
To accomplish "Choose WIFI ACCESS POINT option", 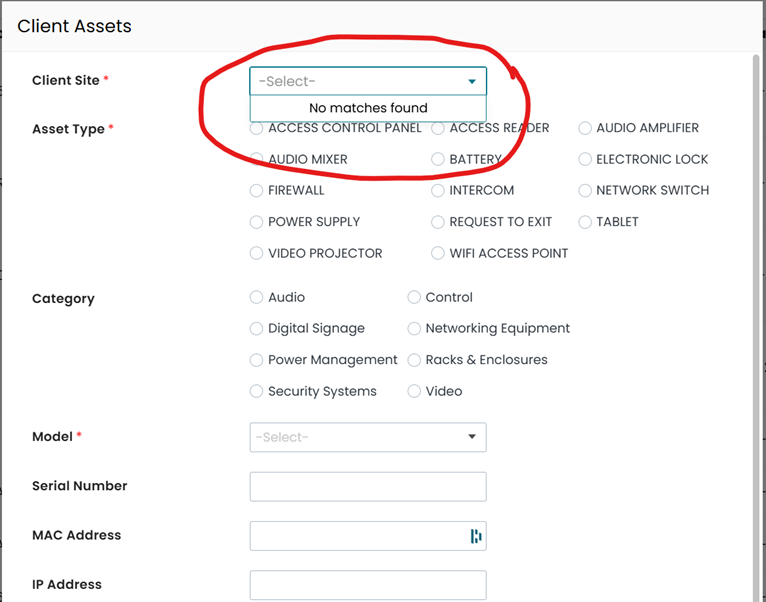I will pos(438,253).
